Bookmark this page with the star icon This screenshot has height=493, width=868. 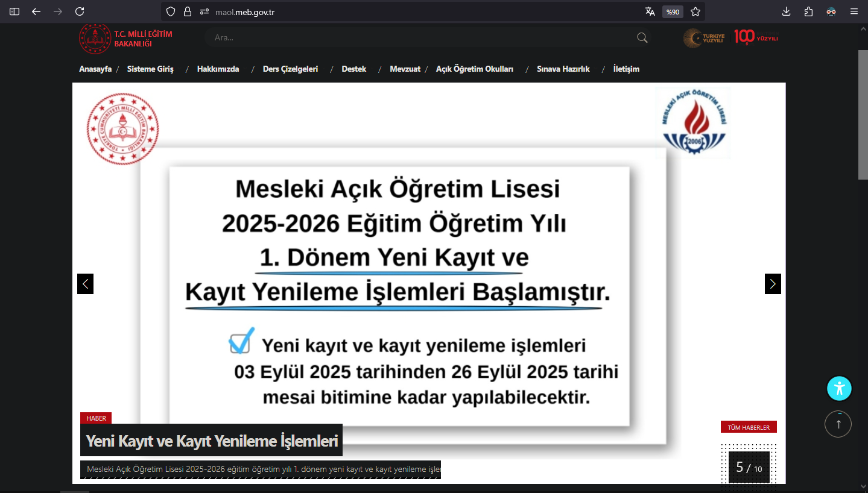(695, 11)
